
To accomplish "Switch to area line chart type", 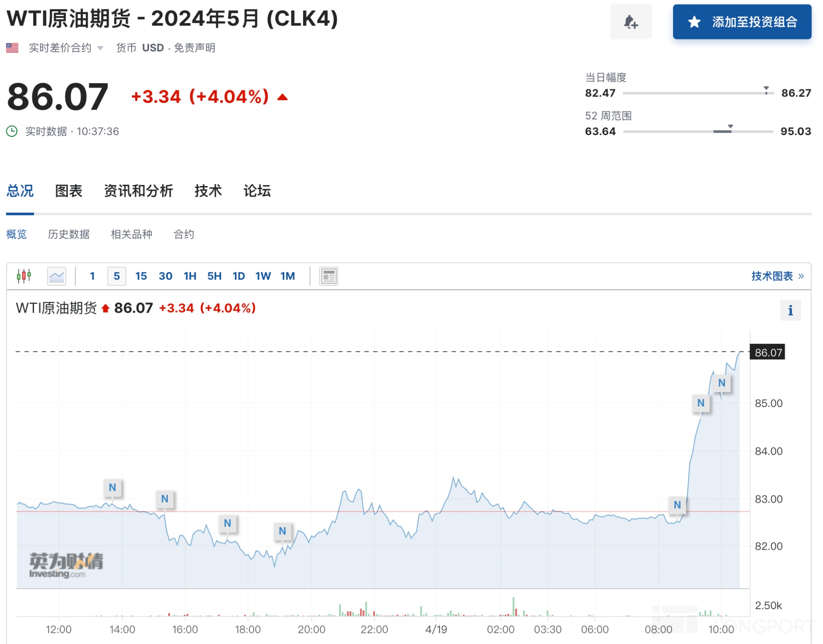I will [x=57, y=276].
